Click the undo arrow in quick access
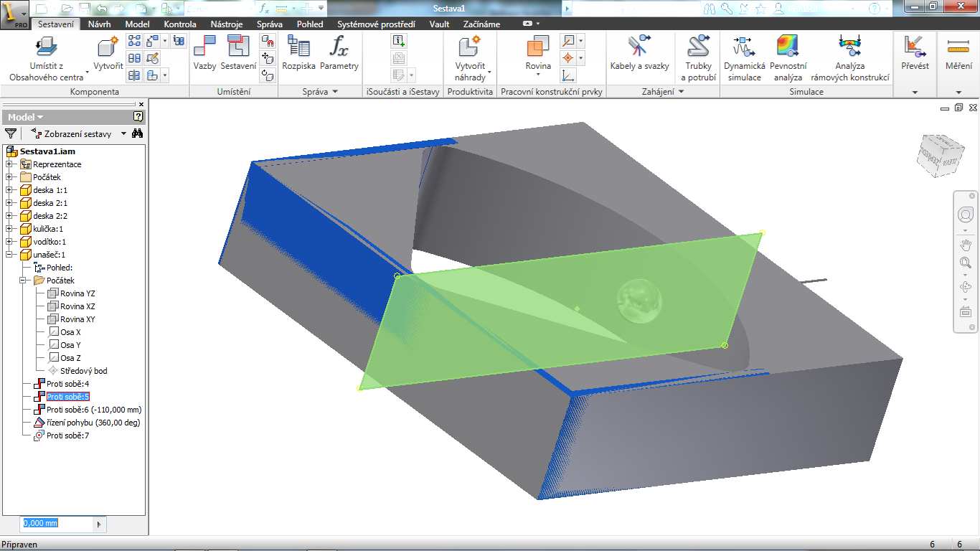Screen dimensions: 980x551 101,9
